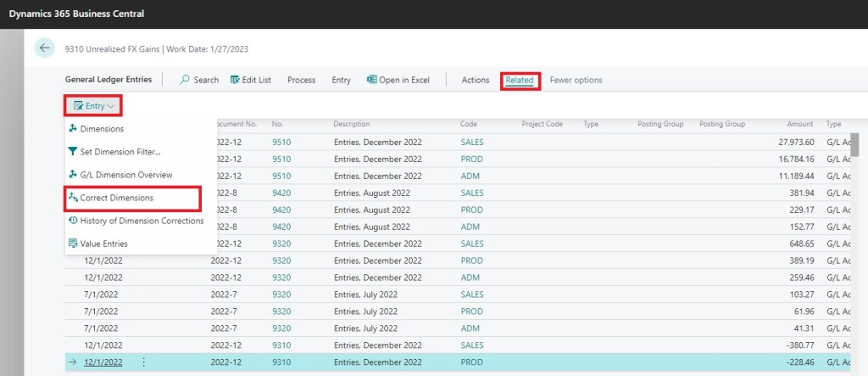Switch to the Related tab
Image resolution: width=868 pixels, height=376 pixels.
pyautogui.click(x=520, y=81)
